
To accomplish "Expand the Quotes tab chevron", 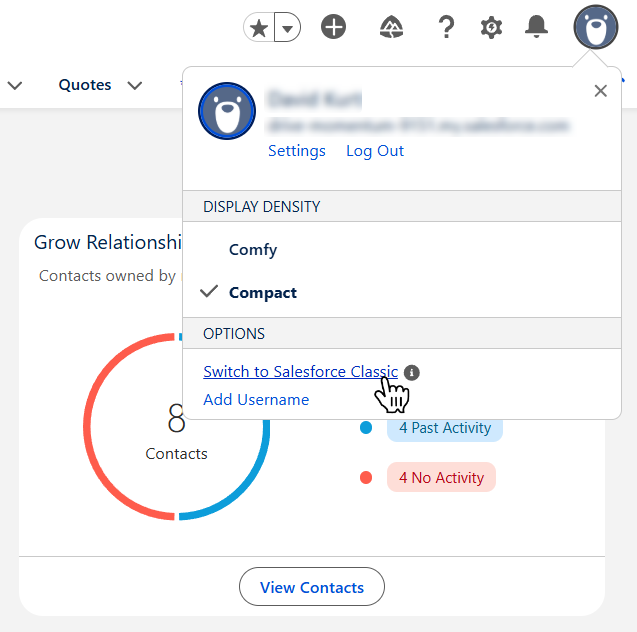I will click(x=134, y=85).
